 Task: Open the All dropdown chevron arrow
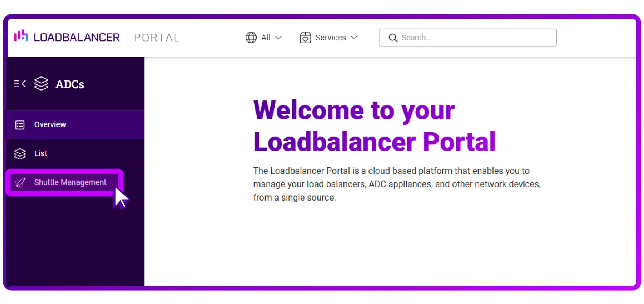click(x=279, y=38)
